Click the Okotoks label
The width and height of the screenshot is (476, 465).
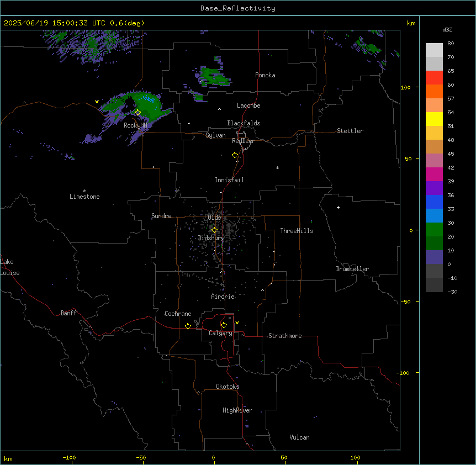tap(228, 387)
